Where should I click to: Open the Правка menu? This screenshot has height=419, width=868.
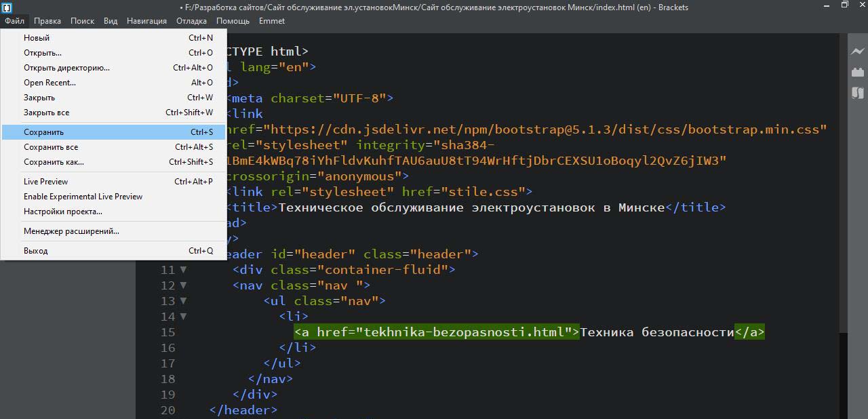click(47, 21)
